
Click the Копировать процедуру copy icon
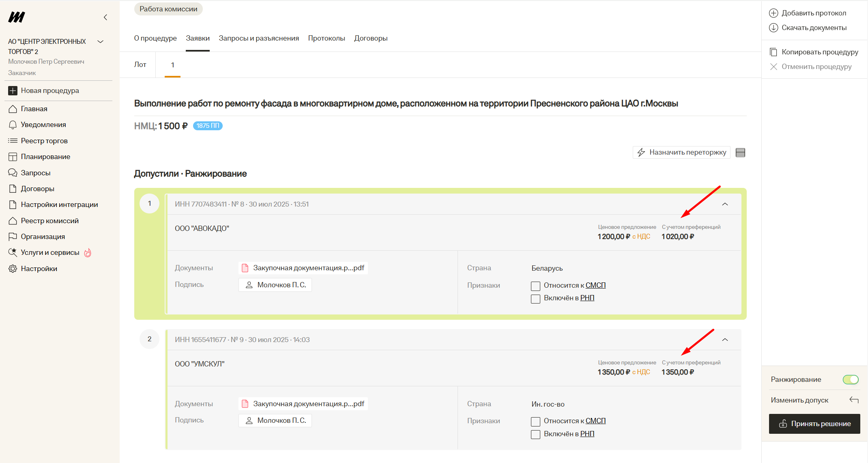773,52
